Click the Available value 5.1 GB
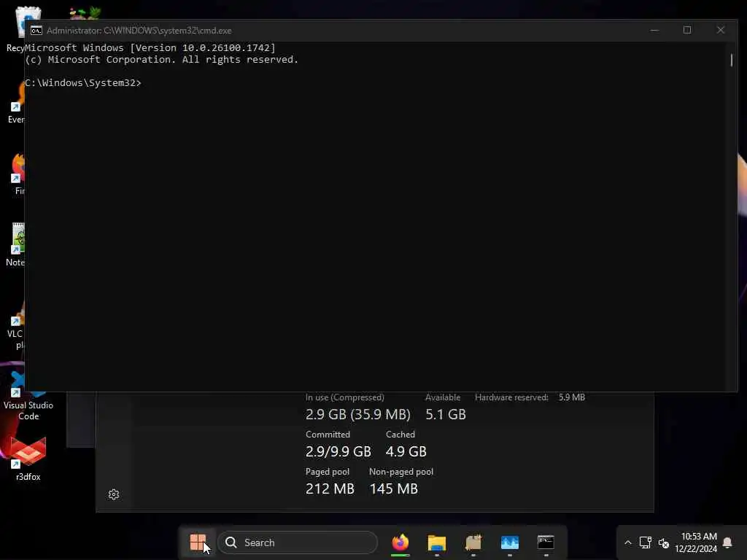The image size is (747, 560). click(x=446, y=414)
